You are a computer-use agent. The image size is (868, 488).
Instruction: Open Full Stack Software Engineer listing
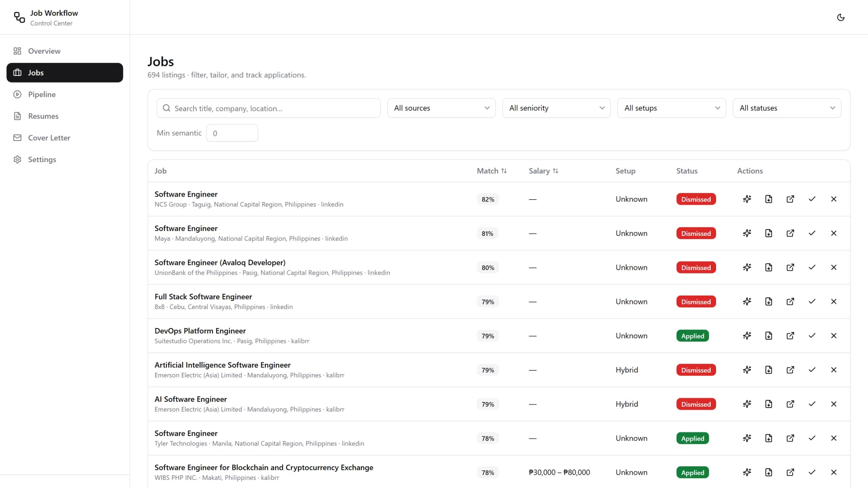[203, 297]
